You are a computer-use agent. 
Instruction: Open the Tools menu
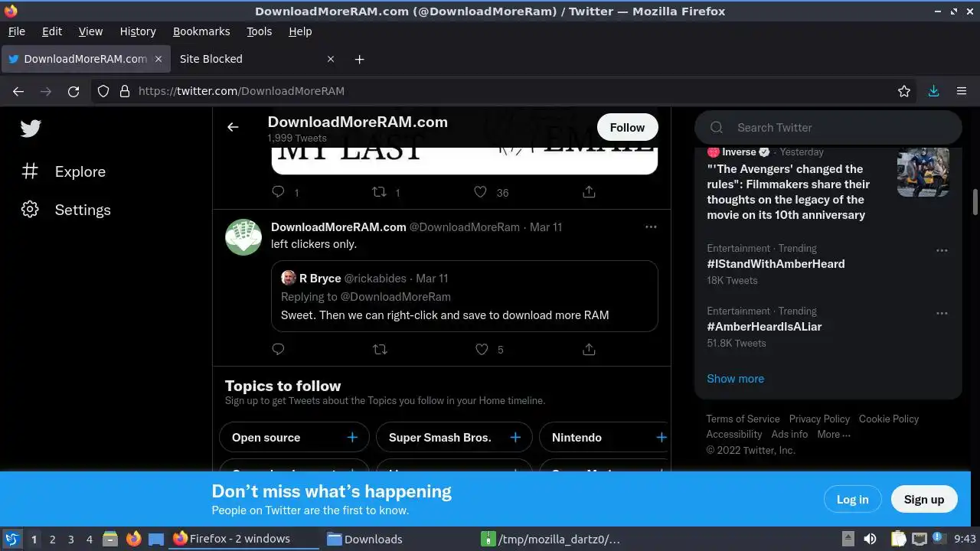(259, 31)
